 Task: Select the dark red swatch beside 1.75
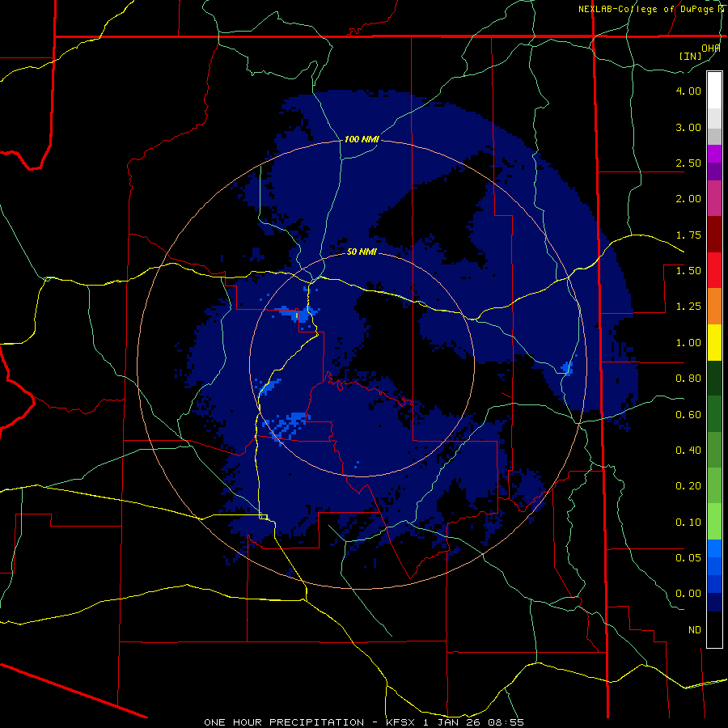pos(714,234)
